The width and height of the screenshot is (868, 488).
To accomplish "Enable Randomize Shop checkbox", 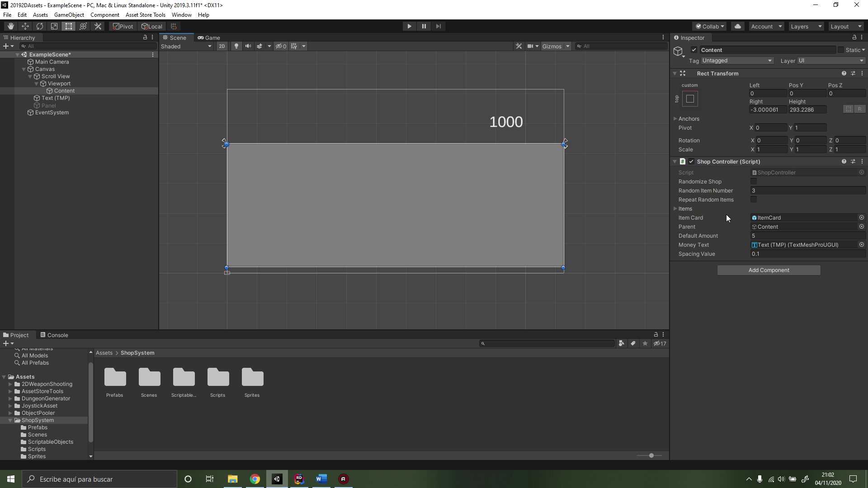I will tap(754, 181).
